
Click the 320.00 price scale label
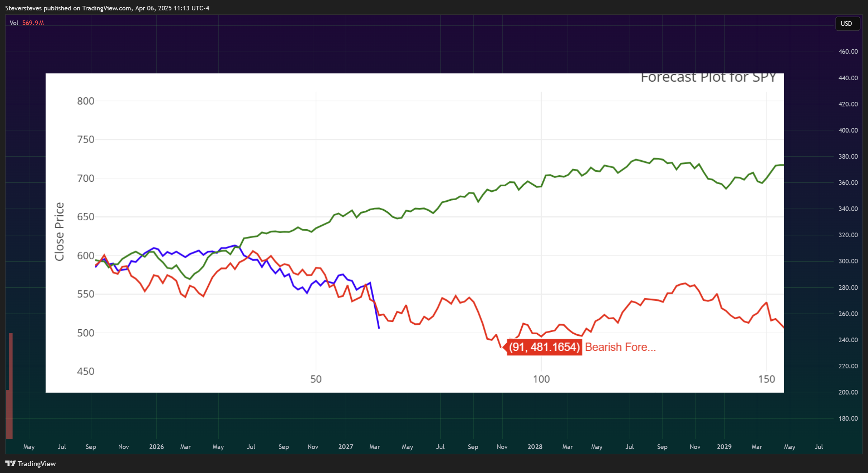click(848, 235)
